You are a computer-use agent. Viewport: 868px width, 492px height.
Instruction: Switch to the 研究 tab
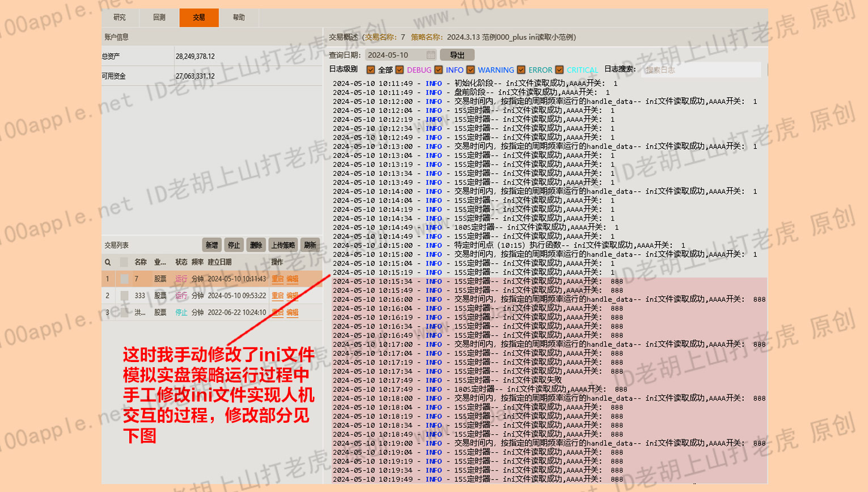[x=120, y=18]
